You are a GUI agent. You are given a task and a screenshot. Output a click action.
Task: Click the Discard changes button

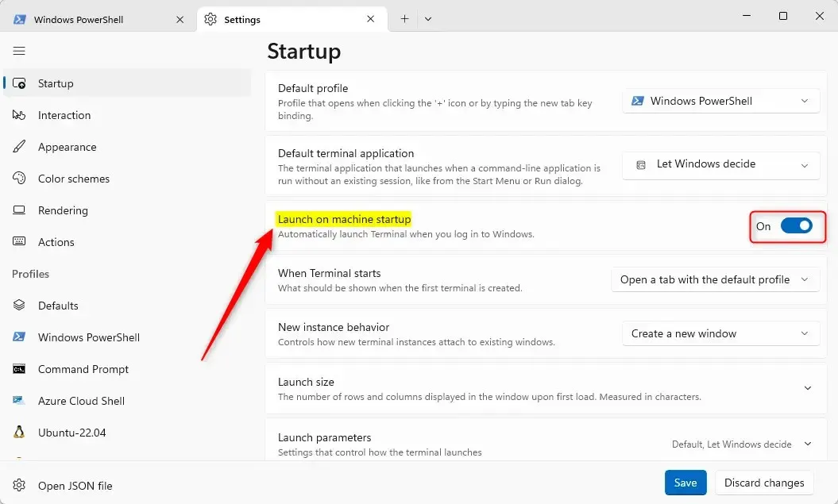click(764, 483)
